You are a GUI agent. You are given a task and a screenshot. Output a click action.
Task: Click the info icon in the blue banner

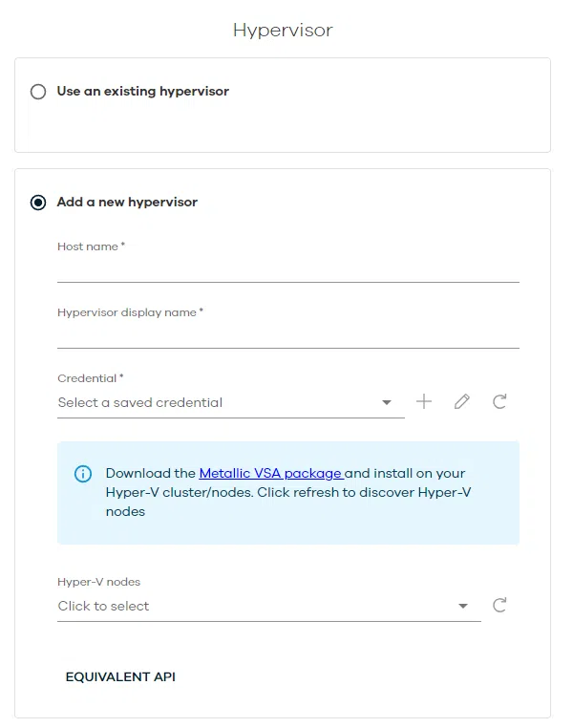[83, 474]
